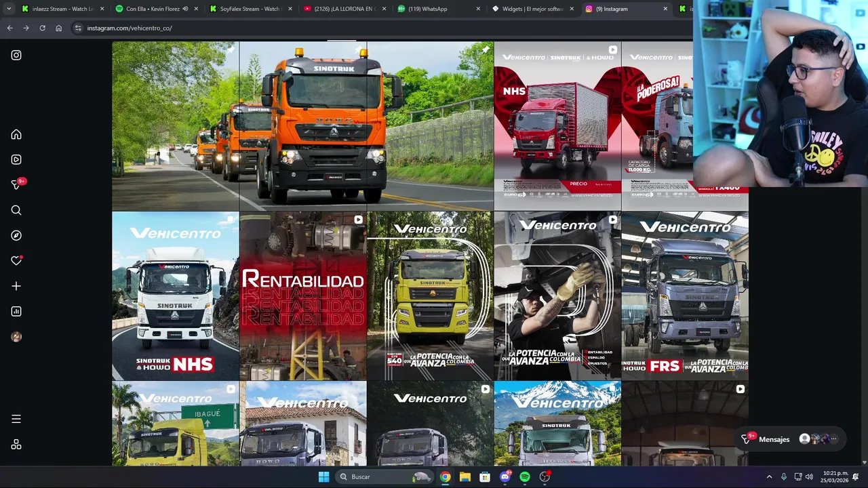Open the Mensajes floating button
868x488 pixels.
click(791, 439)
